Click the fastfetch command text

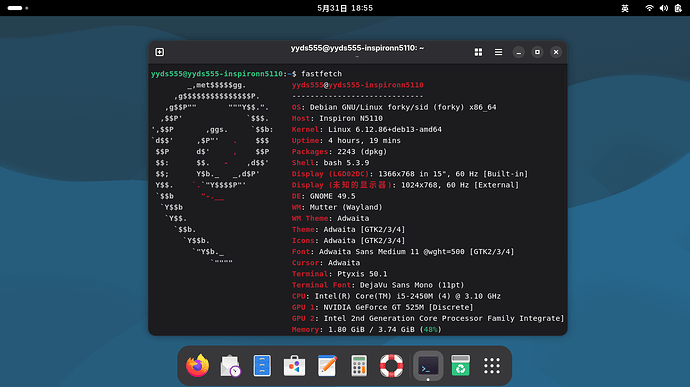click(x=321, y=74)
